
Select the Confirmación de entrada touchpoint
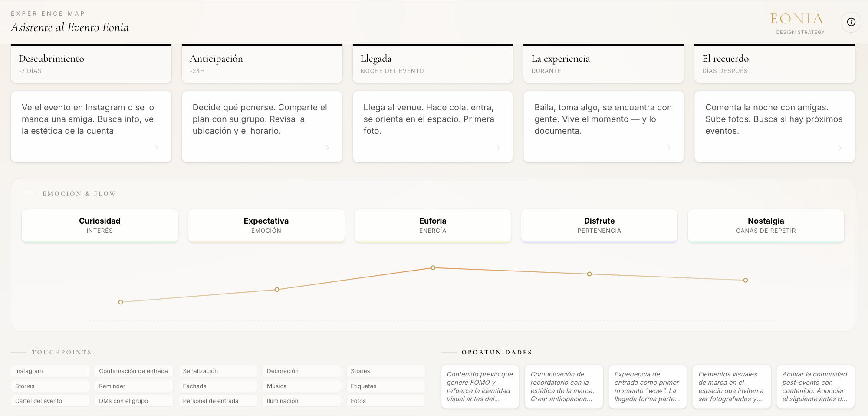134,371
